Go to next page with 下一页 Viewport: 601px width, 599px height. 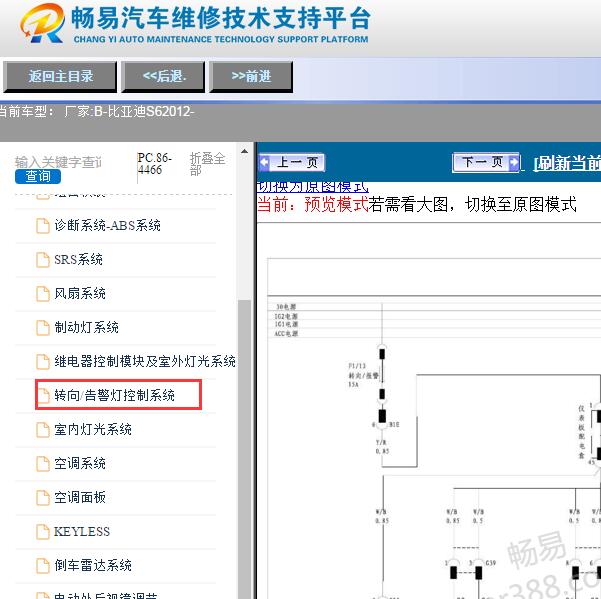486,162
